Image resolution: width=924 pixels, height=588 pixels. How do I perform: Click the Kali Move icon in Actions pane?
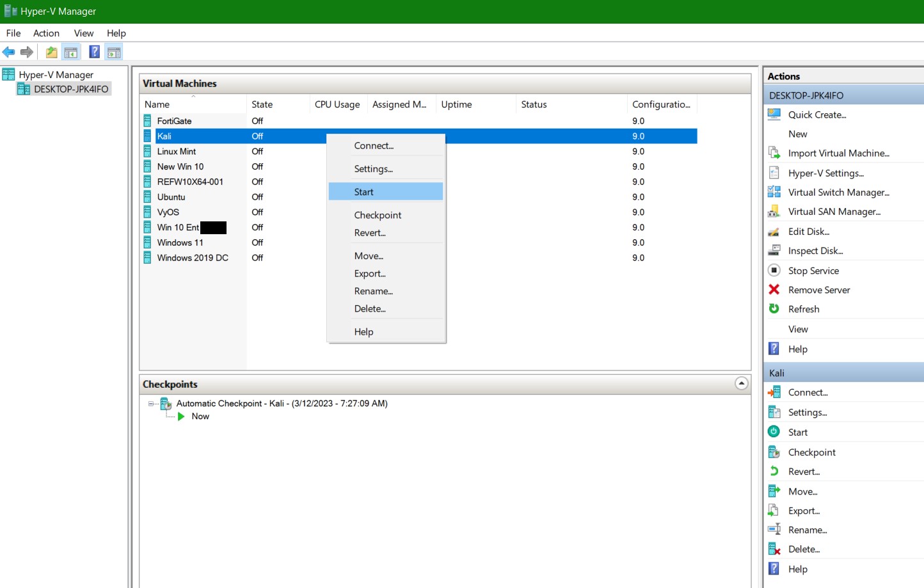click(774, 491)
